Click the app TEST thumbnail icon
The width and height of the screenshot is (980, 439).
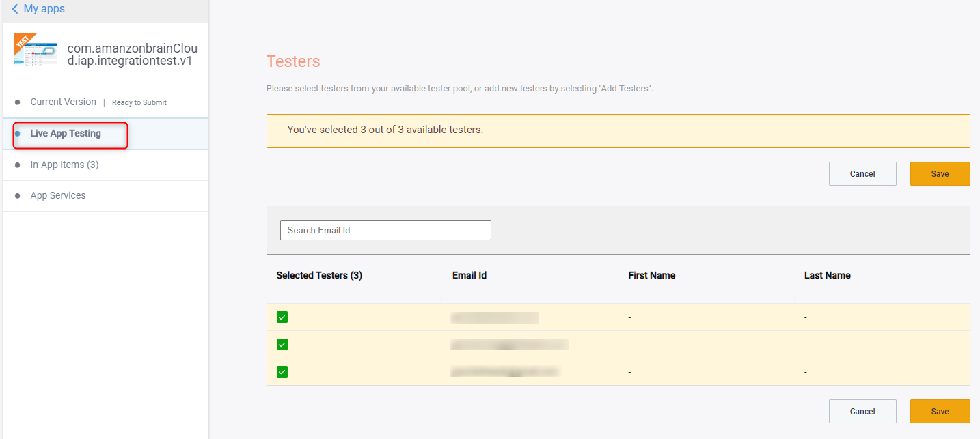coord(35,51)
